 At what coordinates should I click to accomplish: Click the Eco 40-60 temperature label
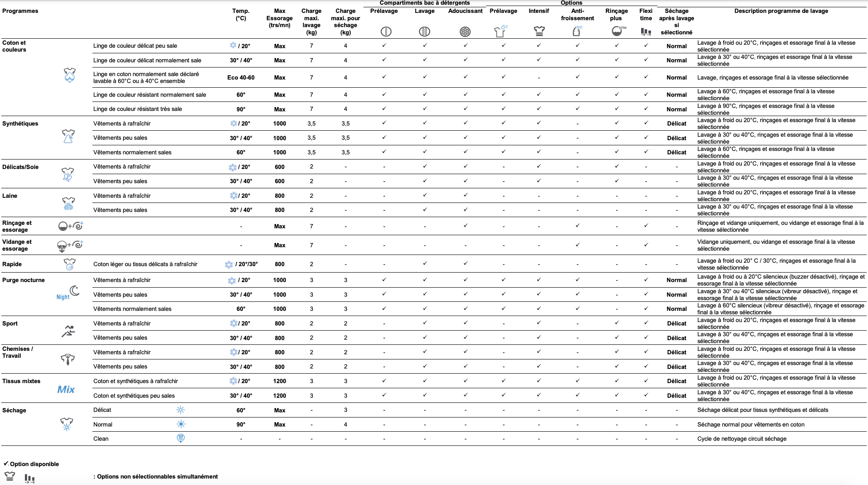pos(241,77)
